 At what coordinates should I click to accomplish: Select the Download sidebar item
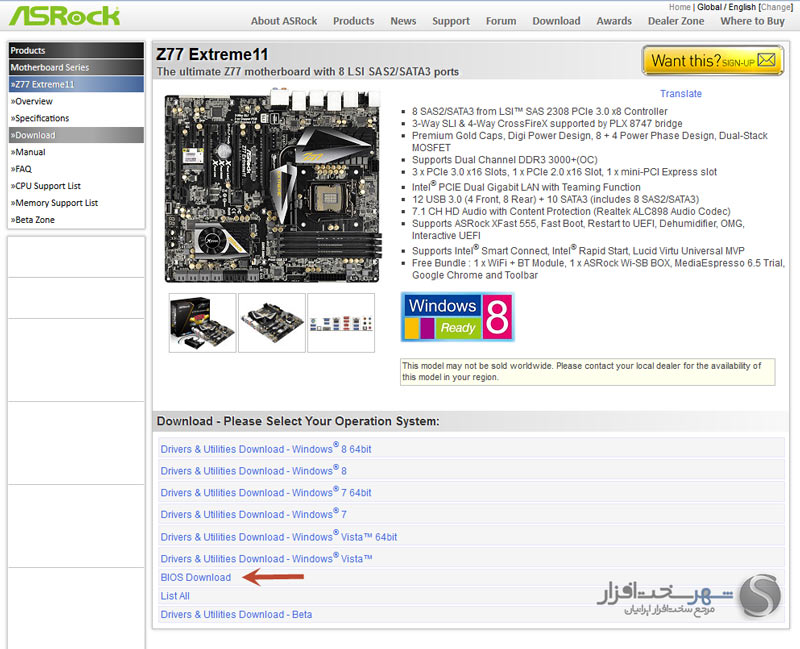(x=76, y=135)
